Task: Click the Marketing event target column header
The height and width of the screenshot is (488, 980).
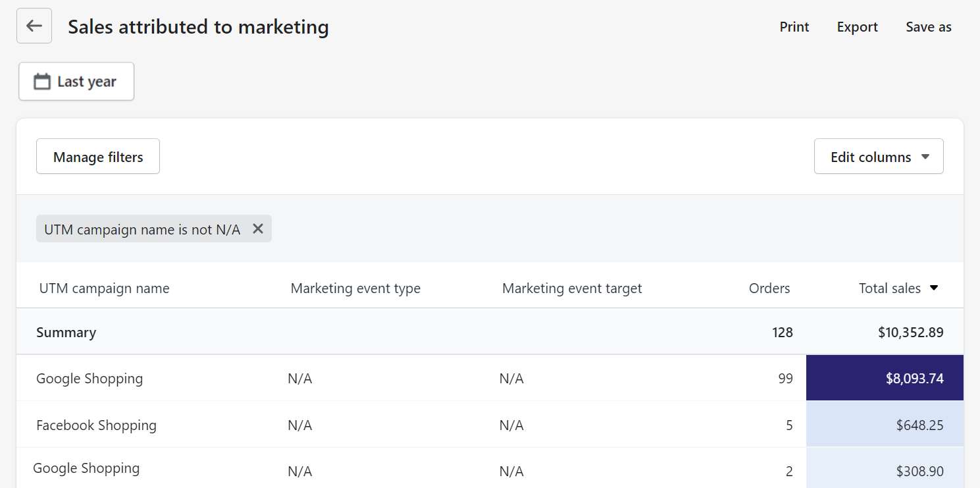Action: [572, 288]
